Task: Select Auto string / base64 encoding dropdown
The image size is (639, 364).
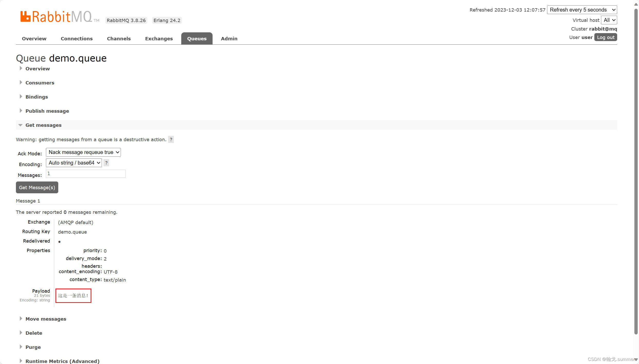Action: (74, 162)
